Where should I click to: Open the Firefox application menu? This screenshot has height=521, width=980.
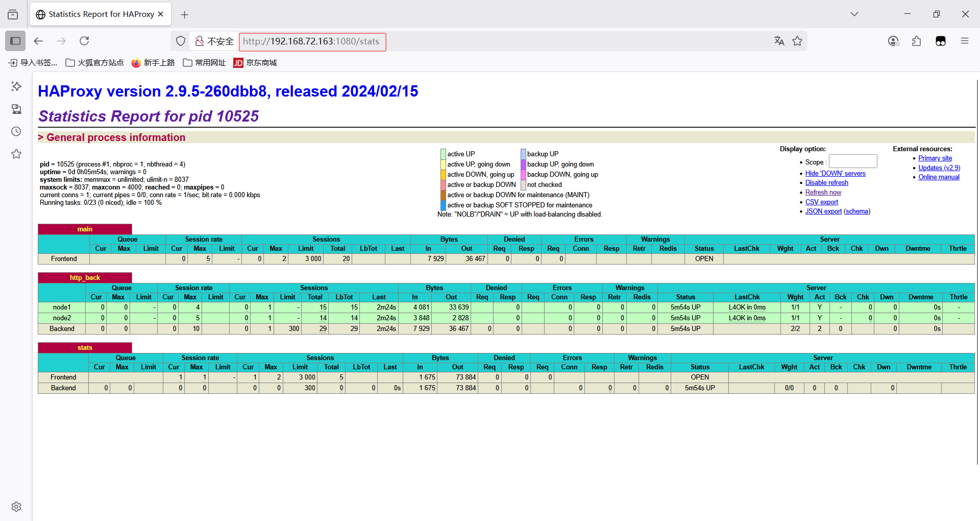964,41
